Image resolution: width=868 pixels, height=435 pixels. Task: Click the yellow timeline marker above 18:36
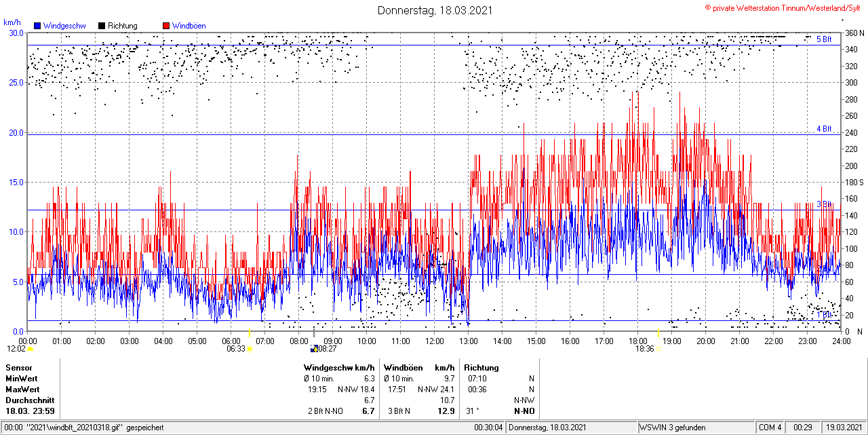tap(658, 333)
